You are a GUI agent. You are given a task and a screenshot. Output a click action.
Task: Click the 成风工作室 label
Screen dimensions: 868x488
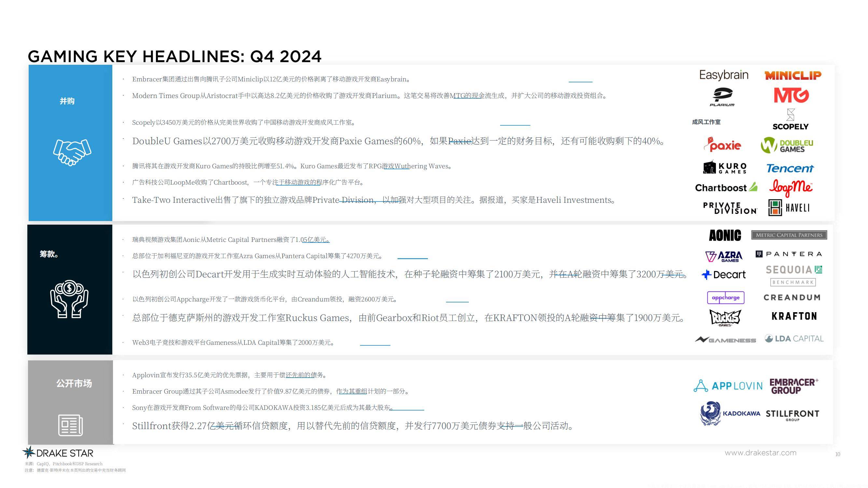click(x=706, y=122)
